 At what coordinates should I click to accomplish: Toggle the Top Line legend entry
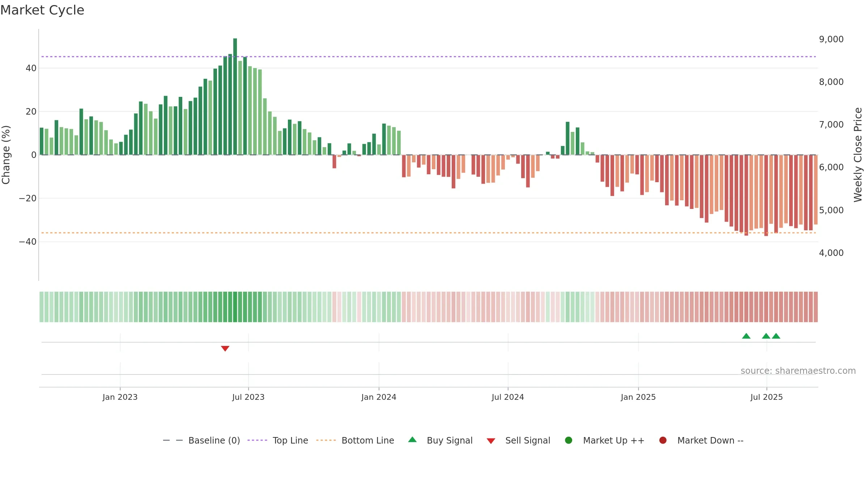click(277, 440)
